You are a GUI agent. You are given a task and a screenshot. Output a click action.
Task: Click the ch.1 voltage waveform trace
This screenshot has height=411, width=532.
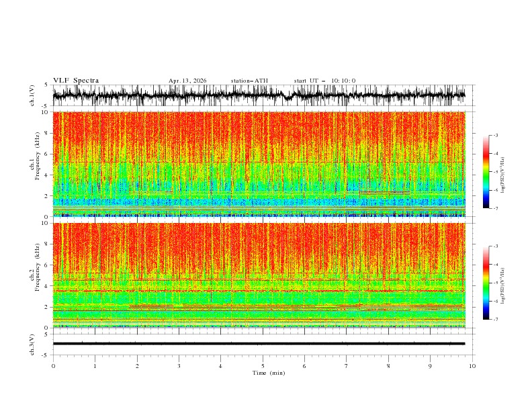pyautogui.click(x=259, y=95)
